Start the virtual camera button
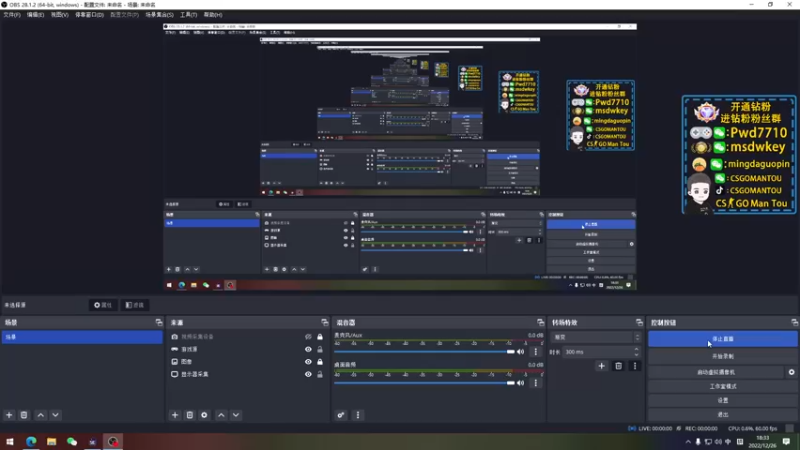The image size is (800, 450). coord(716,372)
